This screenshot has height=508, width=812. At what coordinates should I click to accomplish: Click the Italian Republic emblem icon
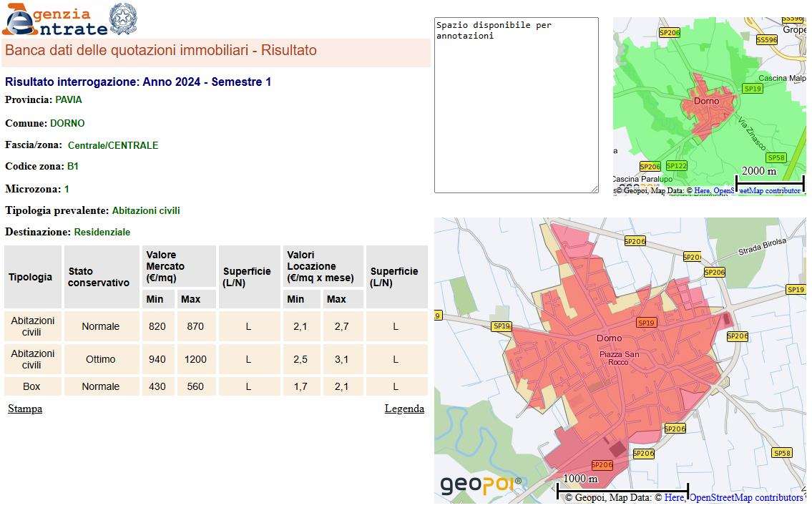(123, 19)
